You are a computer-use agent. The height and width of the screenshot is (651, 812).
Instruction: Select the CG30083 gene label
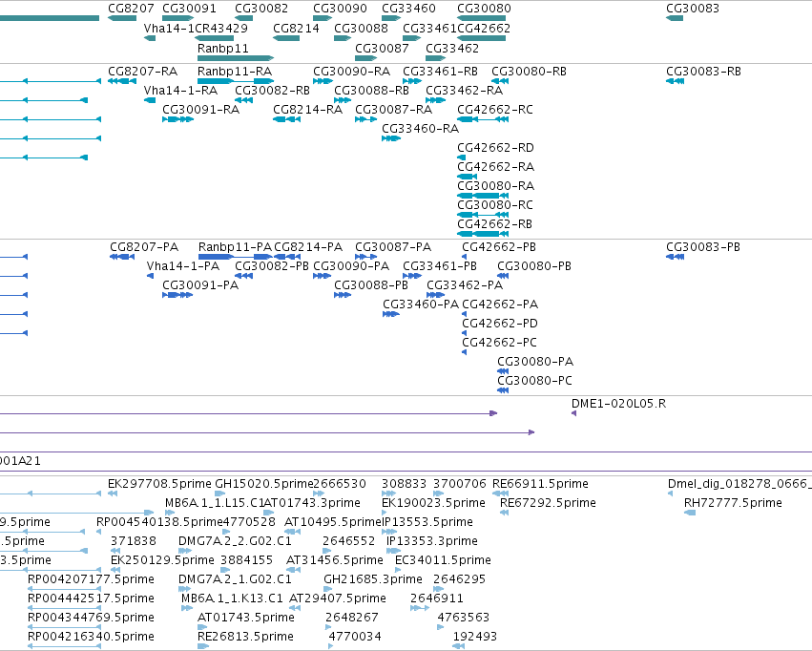point(693,9)
